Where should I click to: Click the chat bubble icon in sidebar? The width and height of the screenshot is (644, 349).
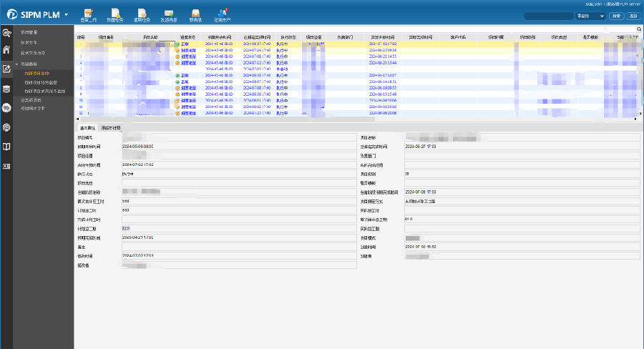pyautogui.click(x=7, y=108)
